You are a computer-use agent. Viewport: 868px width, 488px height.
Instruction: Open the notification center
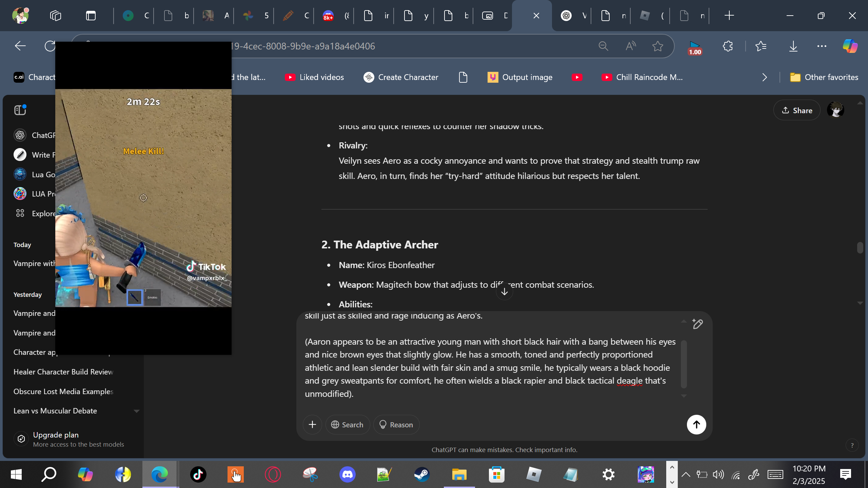pyautogui.click(x=845, y=474)
